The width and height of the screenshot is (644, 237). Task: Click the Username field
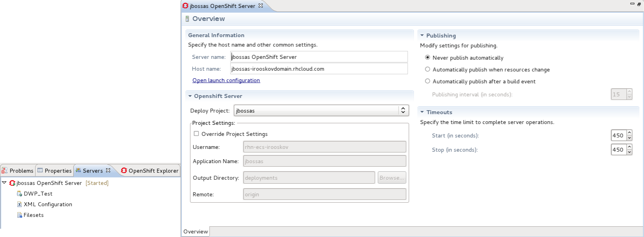(325, 147)
